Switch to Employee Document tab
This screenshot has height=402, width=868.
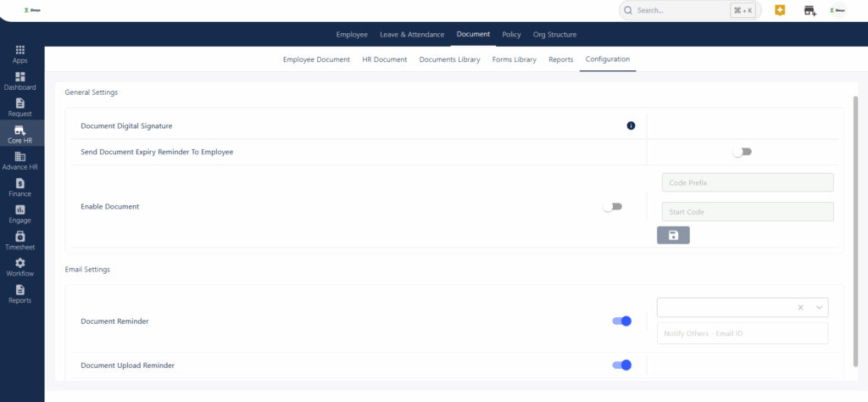[317, 59]
